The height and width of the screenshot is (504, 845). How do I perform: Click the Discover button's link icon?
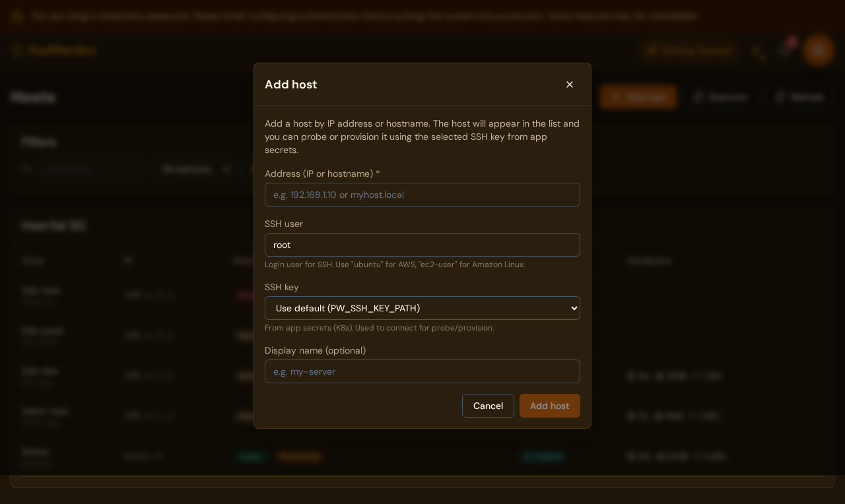tap(700, 97)
